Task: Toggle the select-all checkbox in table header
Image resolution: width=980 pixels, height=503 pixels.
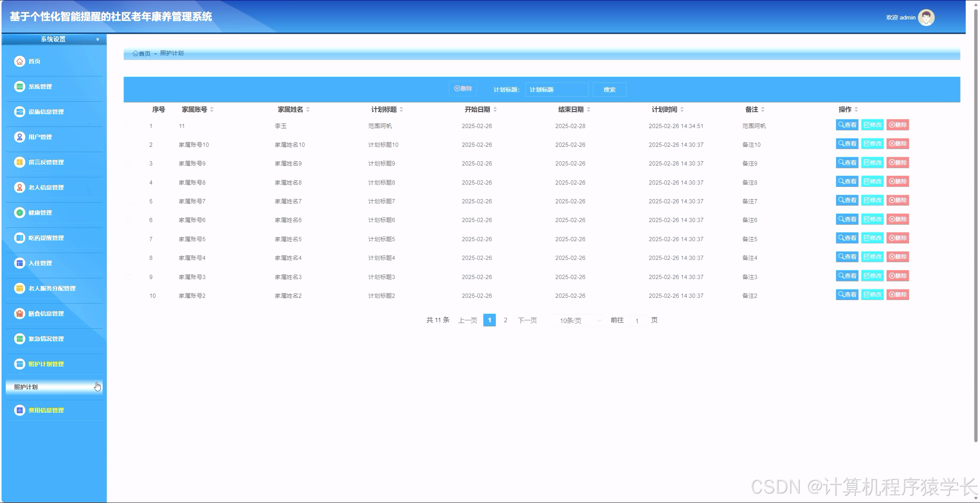Action: (132, 109)
